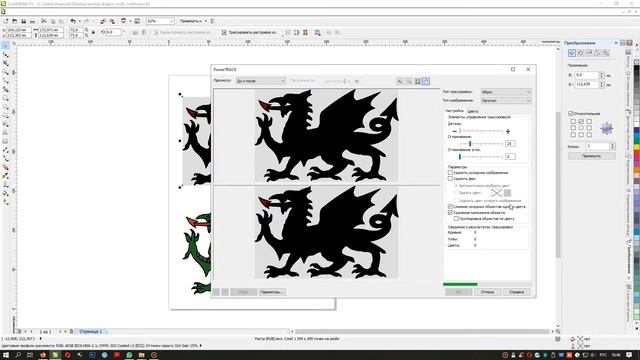The height and width of the screenshot is (360, 640).
Task: Click the Применить button in the docker
Action: point(591,156)
